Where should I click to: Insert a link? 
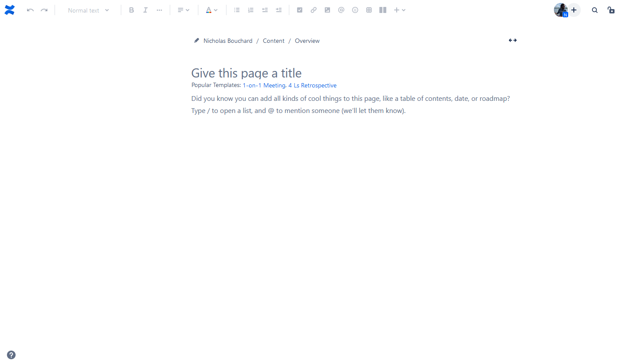(x=314, y=10)
